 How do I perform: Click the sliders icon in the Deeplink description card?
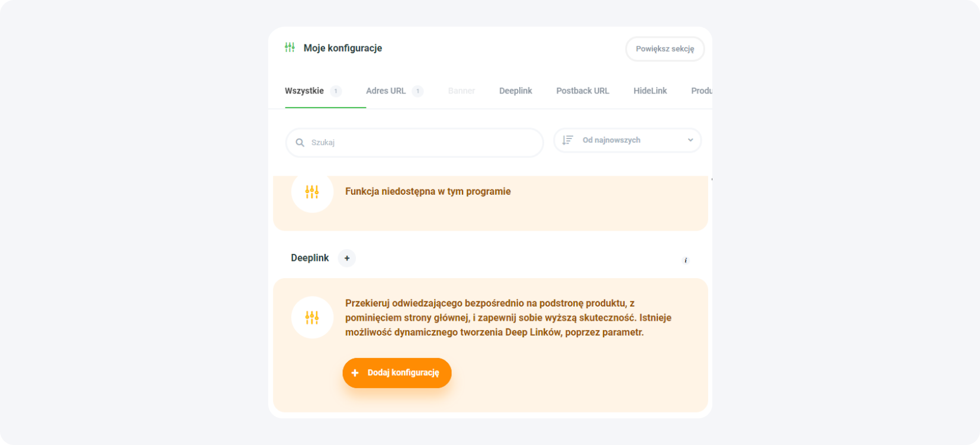[x=312, y=318]
